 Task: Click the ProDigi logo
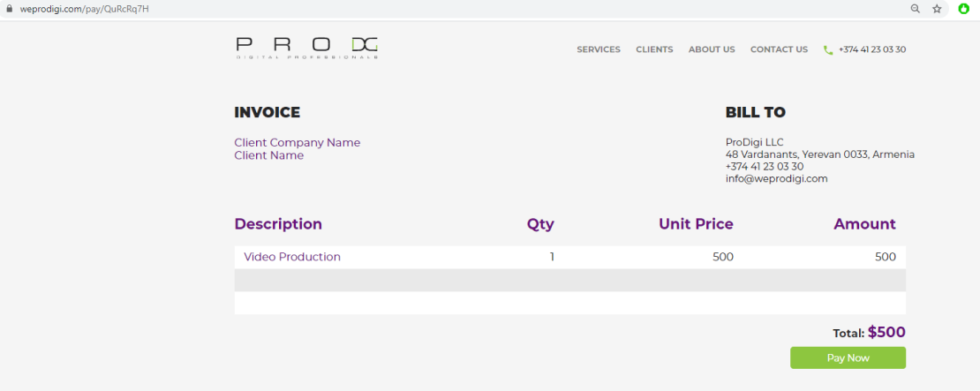tap(307, 48)
